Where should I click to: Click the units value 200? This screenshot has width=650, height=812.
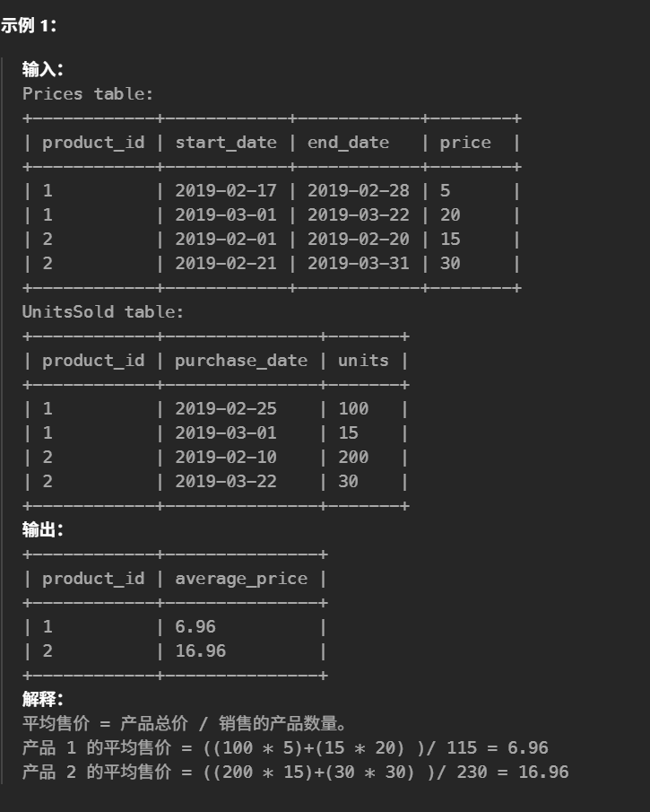(353, 458)
